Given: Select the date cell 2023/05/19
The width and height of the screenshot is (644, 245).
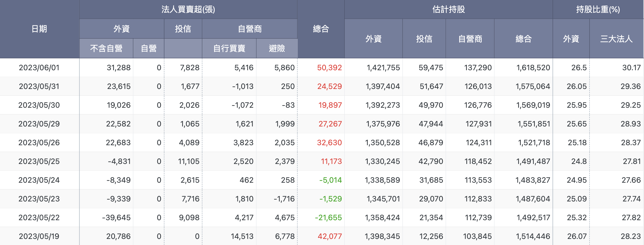Looking at the screenshot, I should (39, 236).
